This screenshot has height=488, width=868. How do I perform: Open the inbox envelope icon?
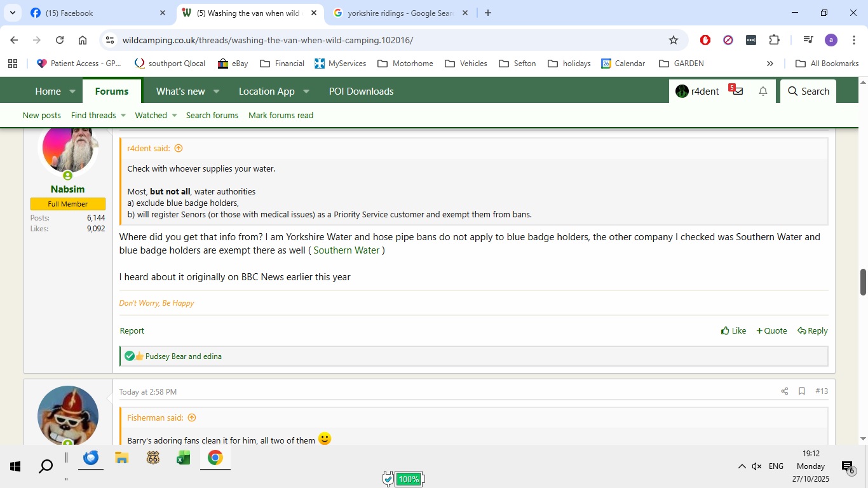(737, 91)
